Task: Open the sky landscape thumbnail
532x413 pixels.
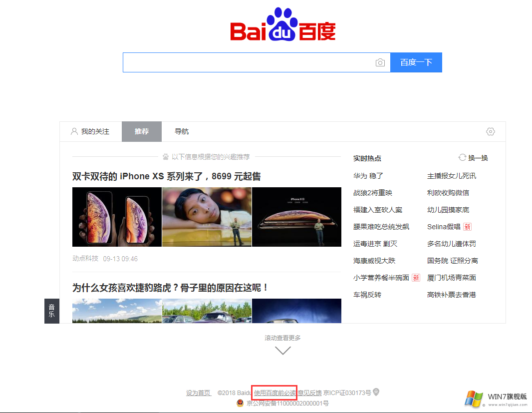Action: click(x=117, y=311)
